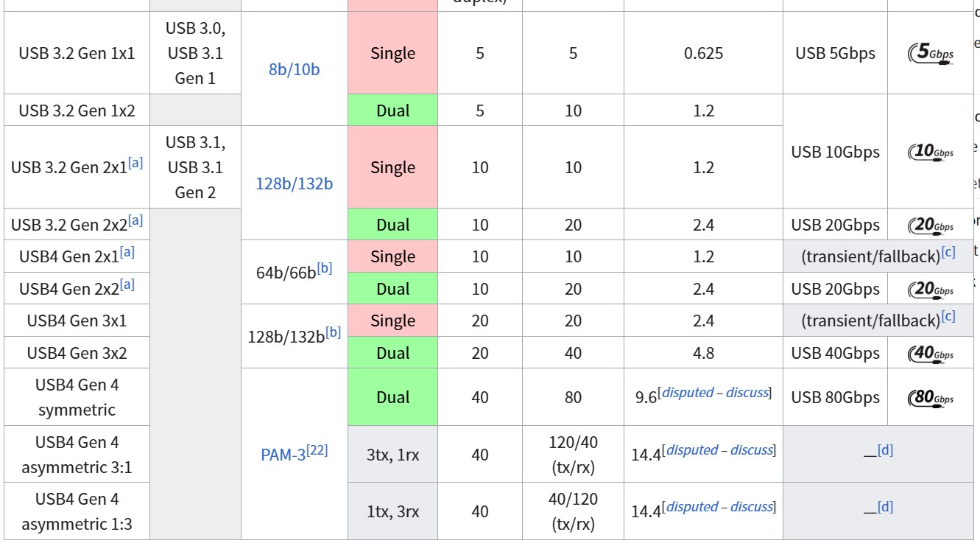Viewport: 980px width, 546px height.
Task: Select the 'USB4 Gen 4 asymmetric 1:3' cell
Action: 77,511
